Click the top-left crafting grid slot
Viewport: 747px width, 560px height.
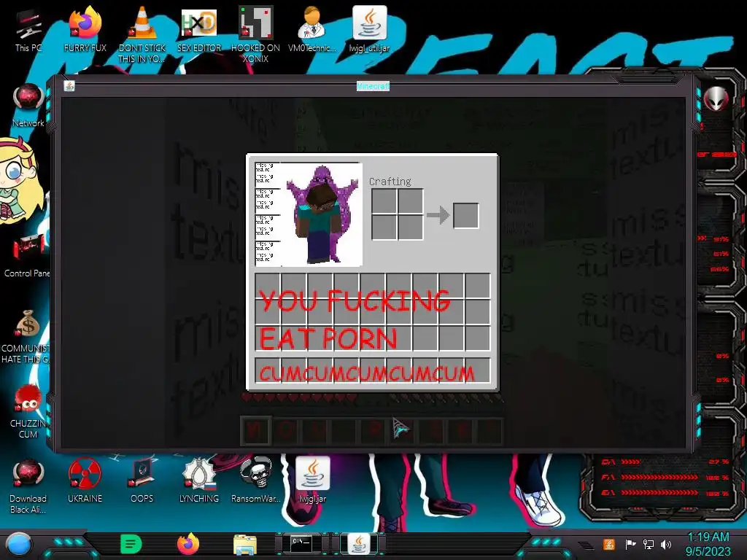[x=384, y=201]
